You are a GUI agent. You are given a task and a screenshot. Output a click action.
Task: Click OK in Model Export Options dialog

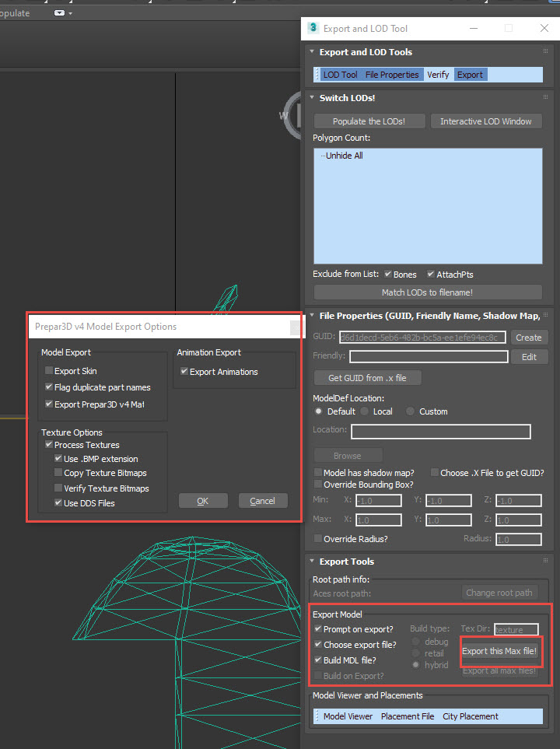tap(202, 501)
